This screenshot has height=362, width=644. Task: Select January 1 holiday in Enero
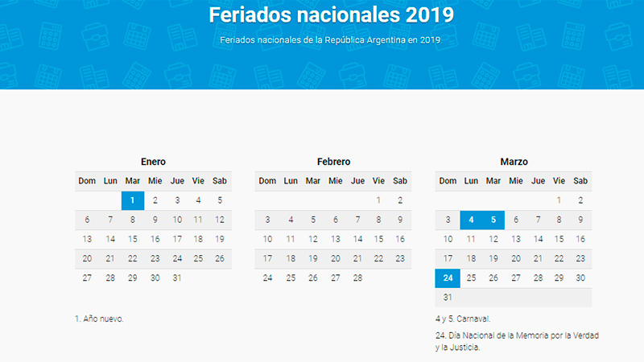[133, 200]
